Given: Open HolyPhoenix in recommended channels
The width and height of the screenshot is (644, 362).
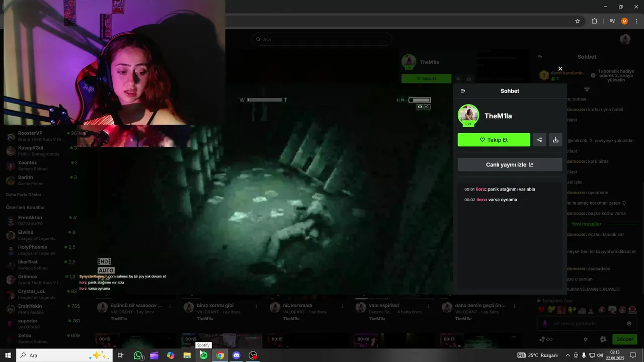Looking at the screenshot, I should click(41, 250).
